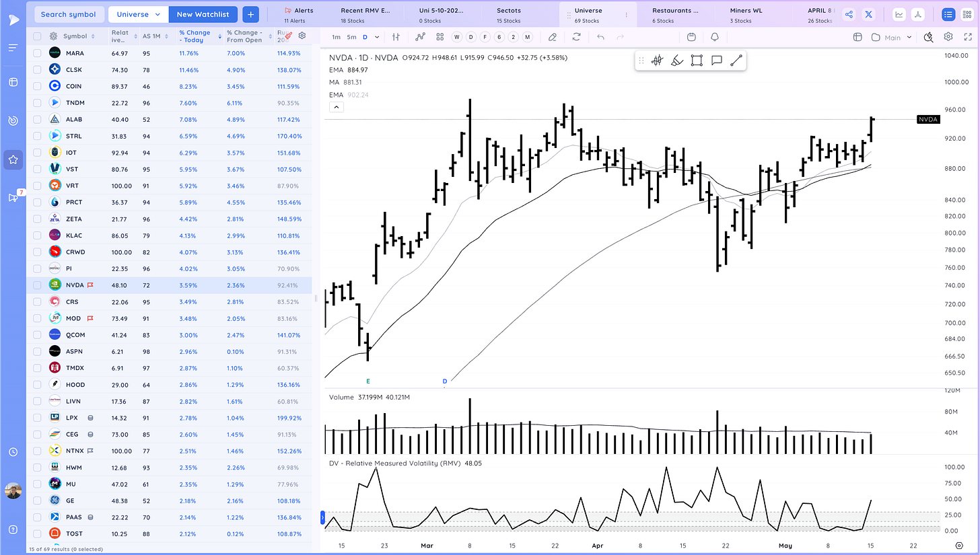The width and height of the screenshot is (980, 555).
Task: Switch to the Alerts tab
Action: [x=299, y=14]
